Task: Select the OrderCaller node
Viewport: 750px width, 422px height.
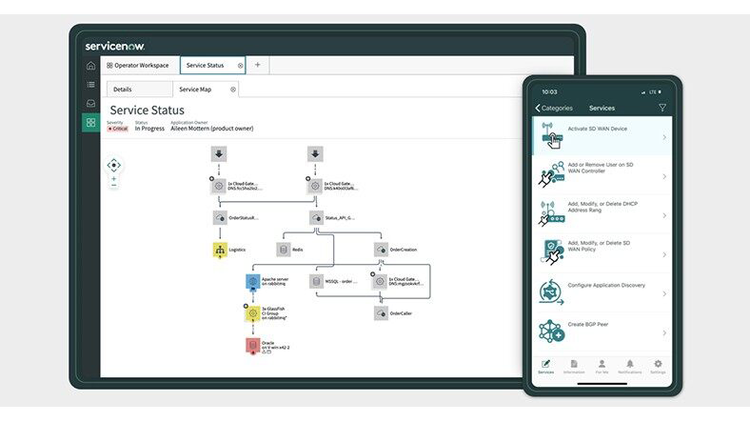Action: pyautogui.click(x=381, y=313)
